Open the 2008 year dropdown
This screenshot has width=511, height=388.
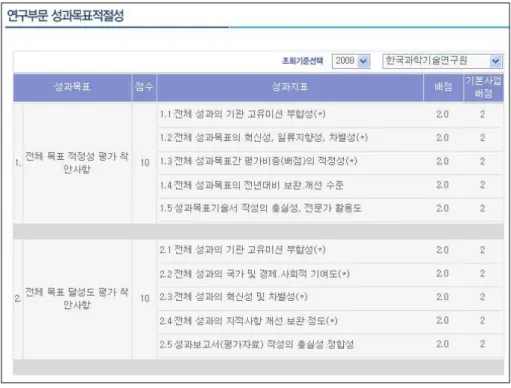(x=351, y=61)
